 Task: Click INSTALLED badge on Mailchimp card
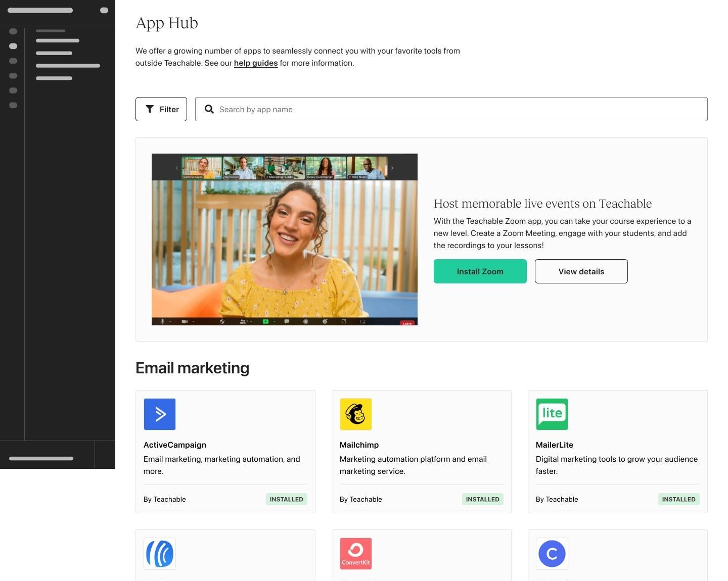483,499
